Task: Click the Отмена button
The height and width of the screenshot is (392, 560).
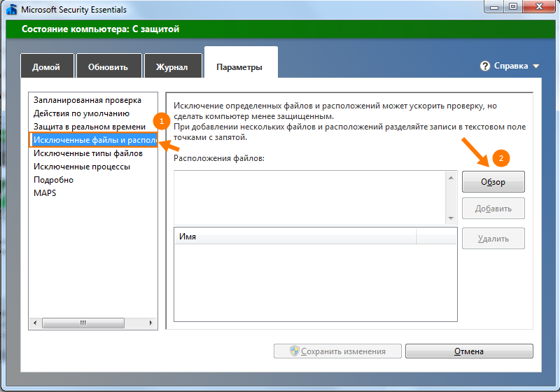Action: [x=469, y=351]
